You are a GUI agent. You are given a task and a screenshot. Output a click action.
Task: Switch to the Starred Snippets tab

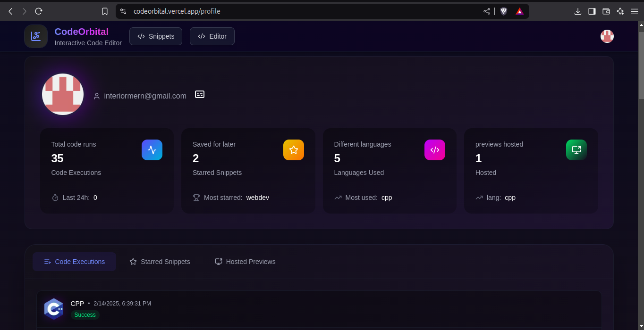click(160, 262)
